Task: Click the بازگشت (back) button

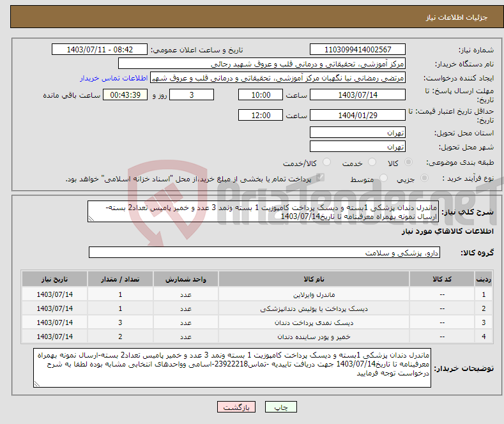Action: pos(236,407)
